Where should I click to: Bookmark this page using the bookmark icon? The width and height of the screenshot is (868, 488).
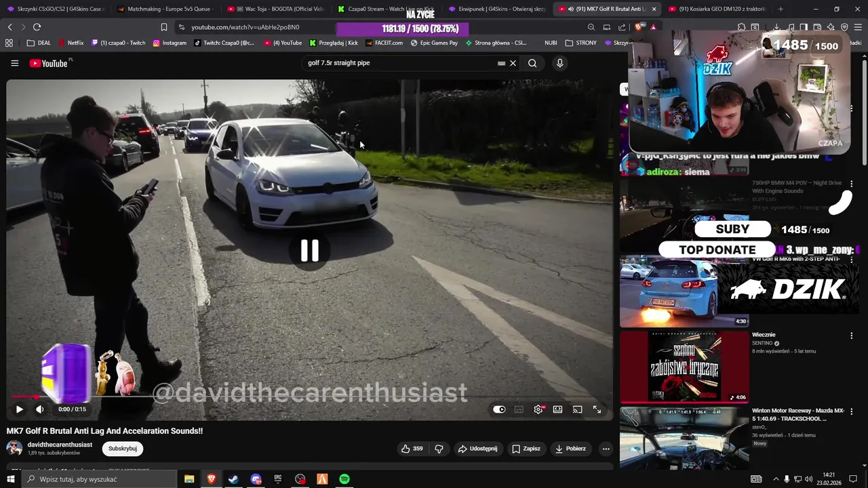click(164, 27)
